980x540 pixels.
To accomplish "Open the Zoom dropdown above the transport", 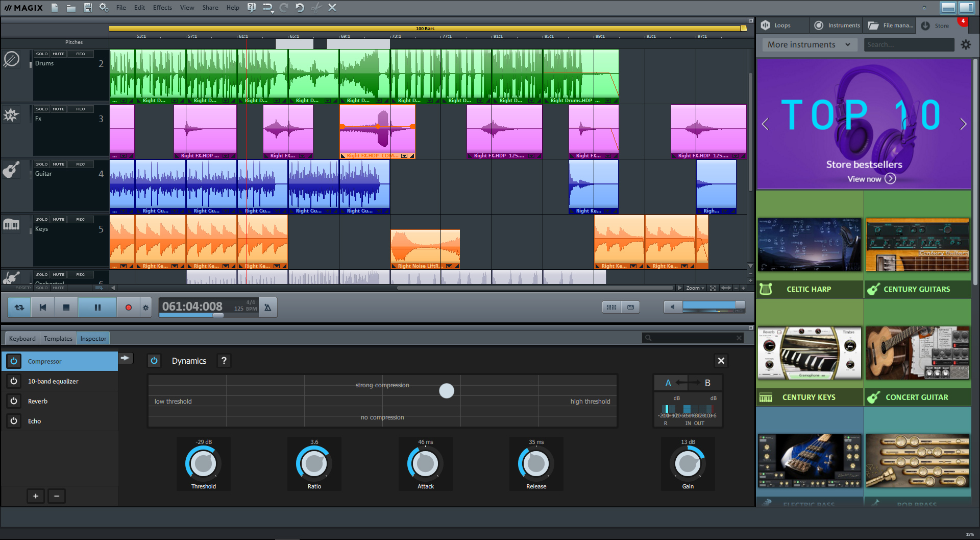I will coord(695,288).
